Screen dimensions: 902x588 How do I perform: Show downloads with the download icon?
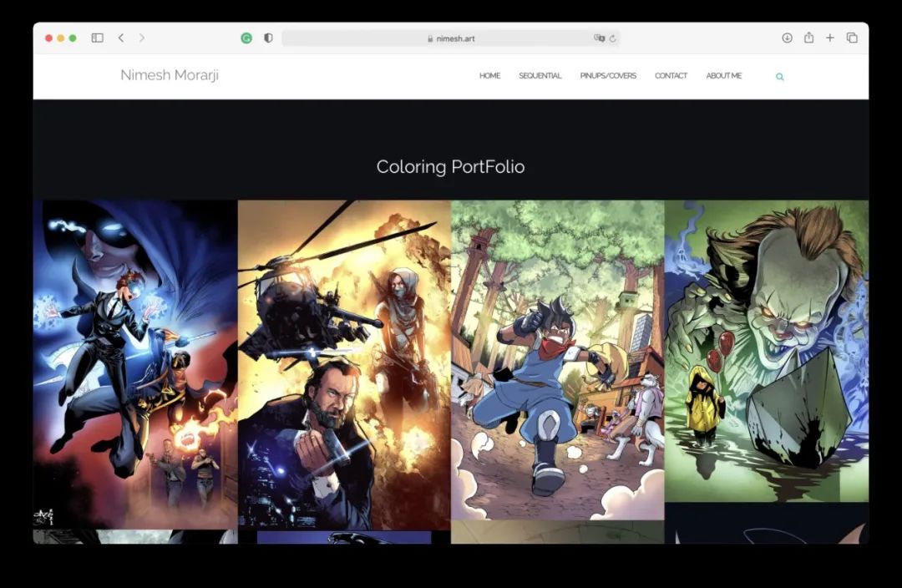787,38
